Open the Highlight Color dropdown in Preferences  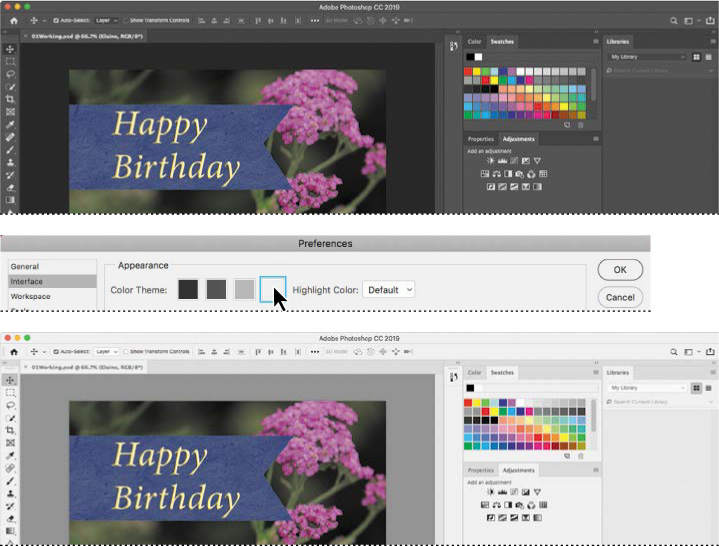click(388, 290)
